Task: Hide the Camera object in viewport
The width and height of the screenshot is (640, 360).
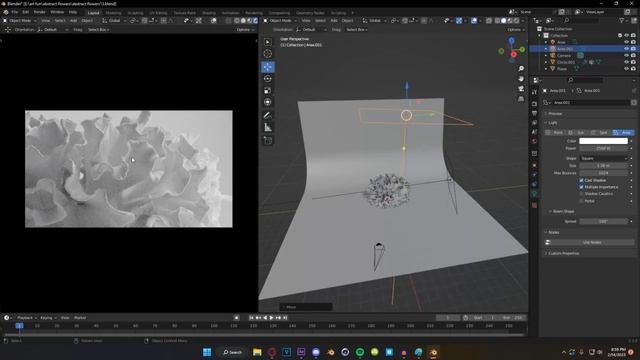Action: (x=627, y=56)
